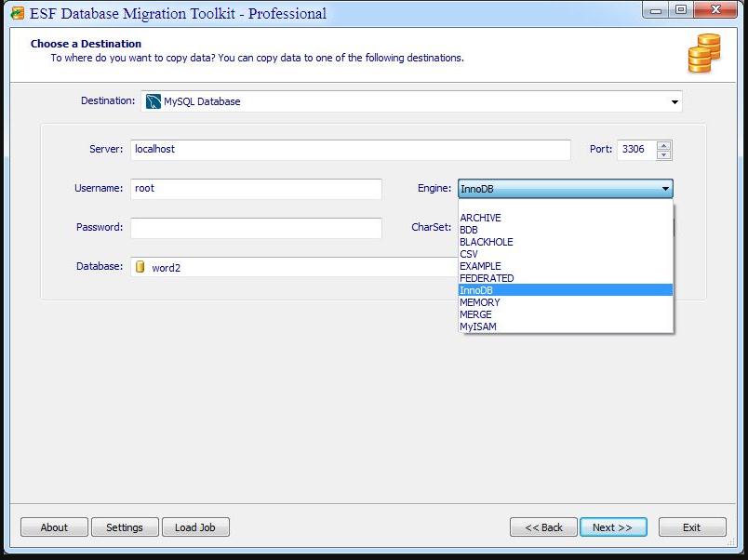The height and width of the screenshot is (560, 748).
Task: Choose the highlighted InnoDB list entry
Action: click(566, 290)
